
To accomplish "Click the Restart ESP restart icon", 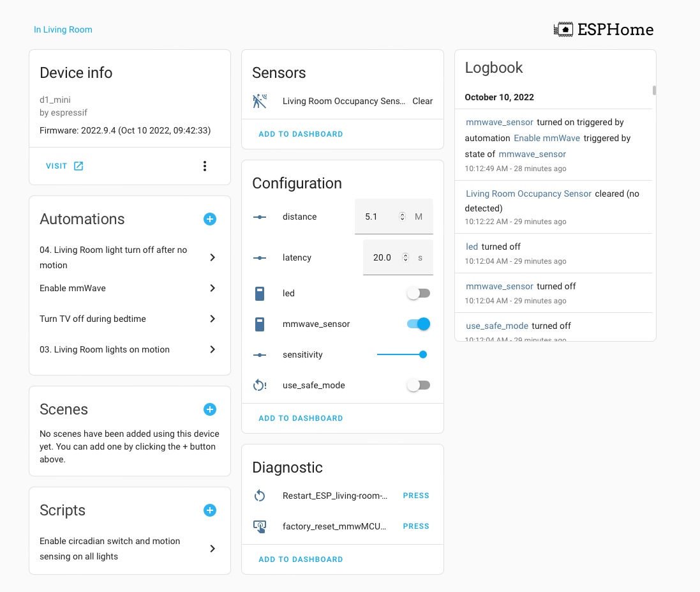I will [x=260, y=496].
